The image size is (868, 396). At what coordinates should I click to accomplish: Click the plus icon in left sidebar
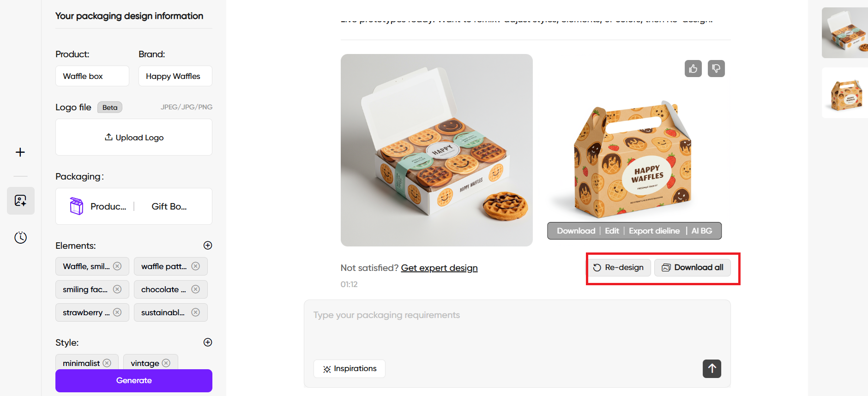pos(20,152)
